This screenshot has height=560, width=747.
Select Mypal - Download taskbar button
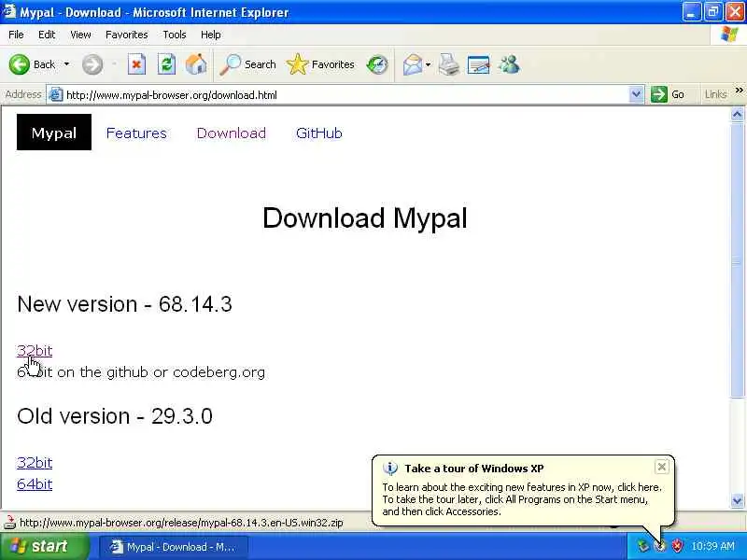click(x=174, y=547)
